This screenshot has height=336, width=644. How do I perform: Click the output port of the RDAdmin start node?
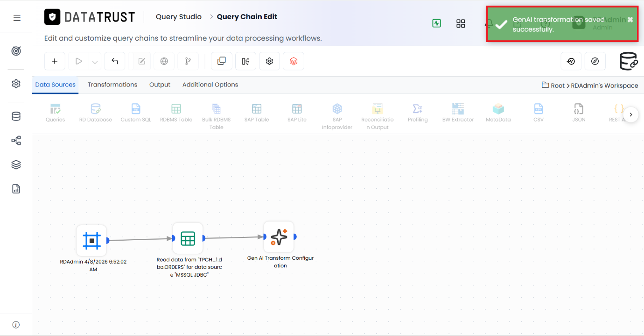(108, 241)
